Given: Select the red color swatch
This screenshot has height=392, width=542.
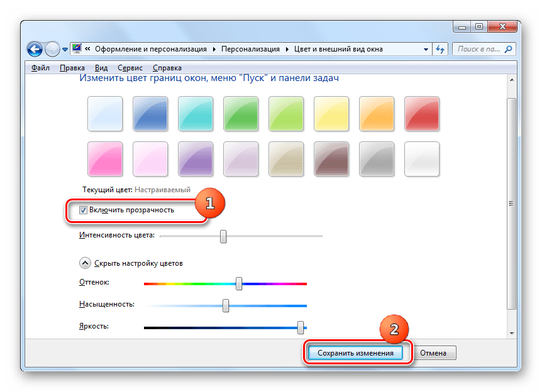Looking at the screenshot, I should [422, 114].
